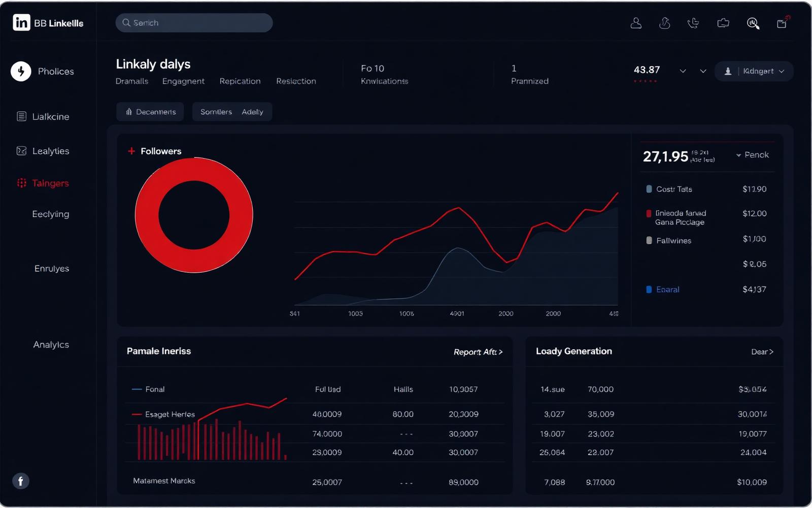This screenshot has width=812, height=508.
Task: Open the Lialkcine sidebar item
Action: 43,116
